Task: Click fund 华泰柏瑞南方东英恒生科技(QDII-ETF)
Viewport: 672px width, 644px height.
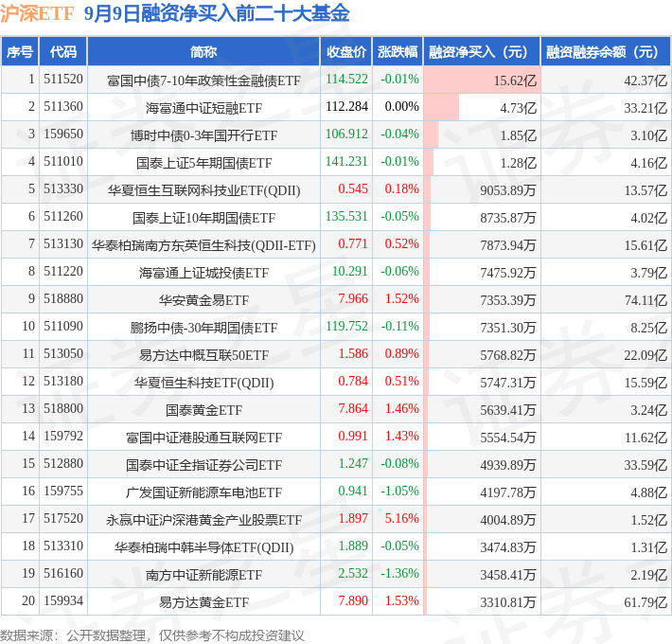Action: (x=203, y=245)
